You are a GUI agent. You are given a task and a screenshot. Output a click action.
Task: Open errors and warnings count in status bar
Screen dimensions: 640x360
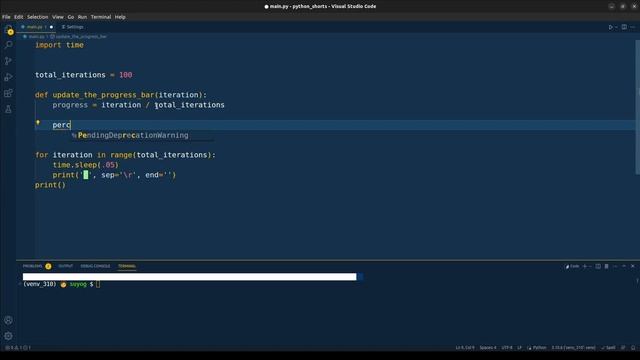point(18,348)
